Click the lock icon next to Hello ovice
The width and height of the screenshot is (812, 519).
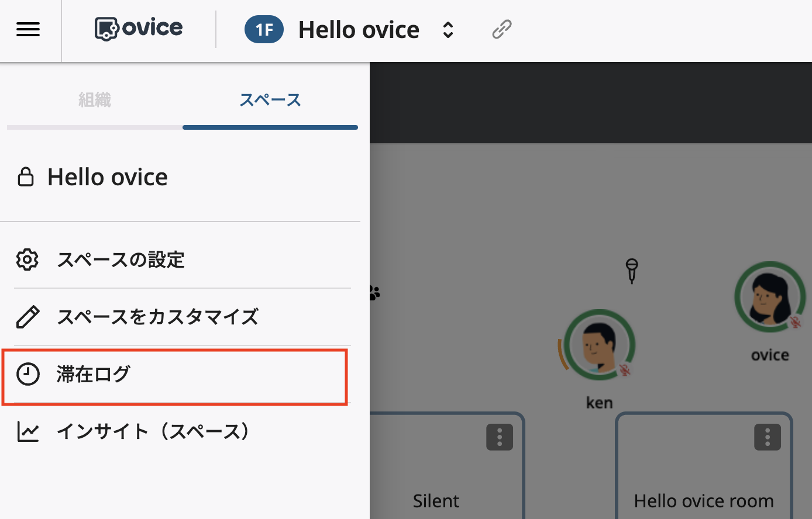(26, 176)
